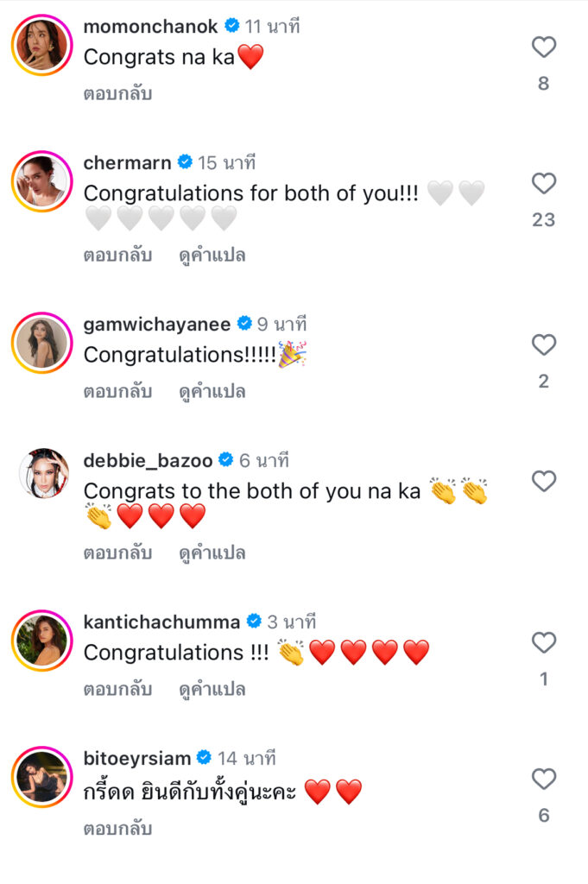
Task: Open the kantichachumma username link
Action: (162, 622)
